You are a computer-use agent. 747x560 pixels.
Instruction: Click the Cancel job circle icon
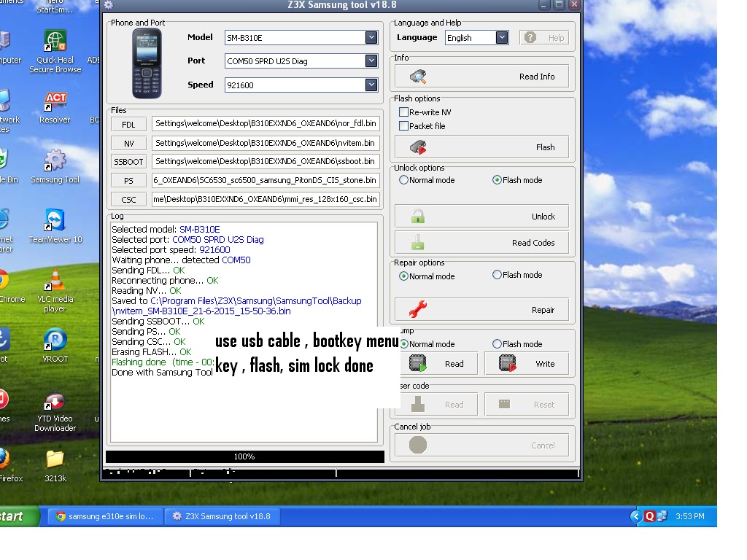(418, 445)
